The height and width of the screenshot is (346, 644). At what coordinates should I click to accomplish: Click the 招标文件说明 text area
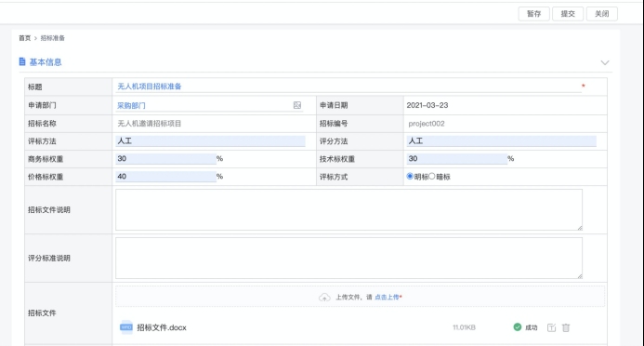[348, 209]
